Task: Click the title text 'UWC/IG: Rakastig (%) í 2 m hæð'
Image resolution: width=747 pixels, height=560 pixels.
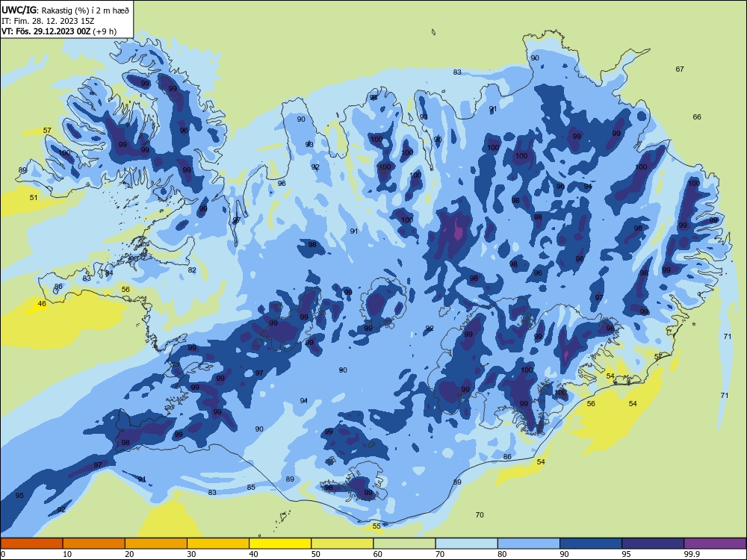Action: pos(65,10)
